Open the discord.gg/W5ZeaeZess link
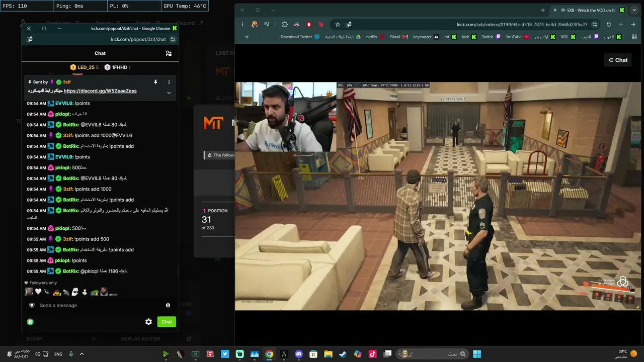644x362 pixels. coord(100,91)
